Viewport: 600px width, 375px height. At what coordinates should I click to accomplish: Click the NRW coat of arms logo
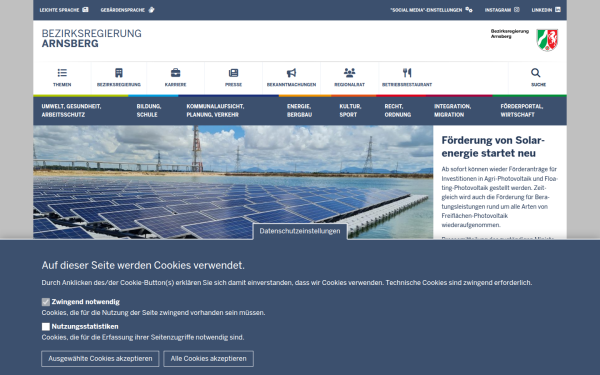[x=547, y=40]
